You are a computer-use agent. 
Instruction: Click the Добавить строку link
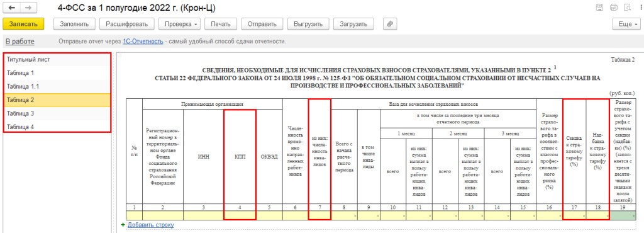click(x=151, y=225)
